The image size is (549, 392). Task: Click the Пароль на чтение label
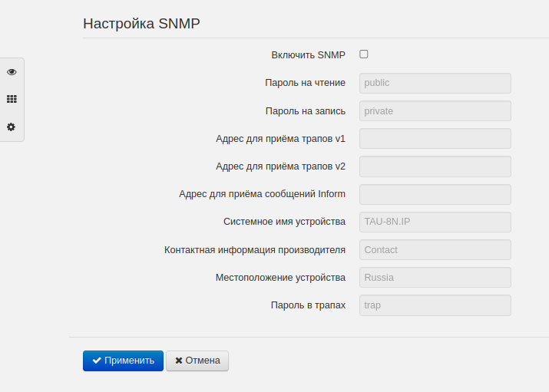[x=305, y=83]
